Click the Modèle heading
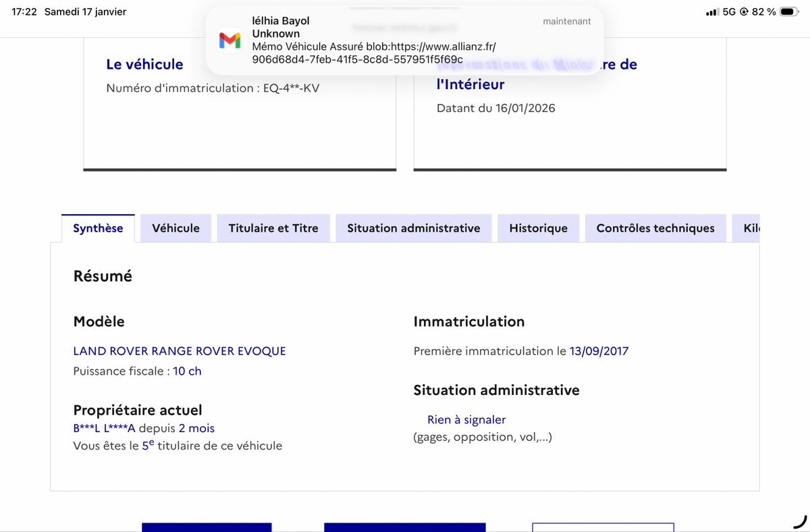Image resolution: width=810 pixels, height=532 pixels. tap(99, 321)
